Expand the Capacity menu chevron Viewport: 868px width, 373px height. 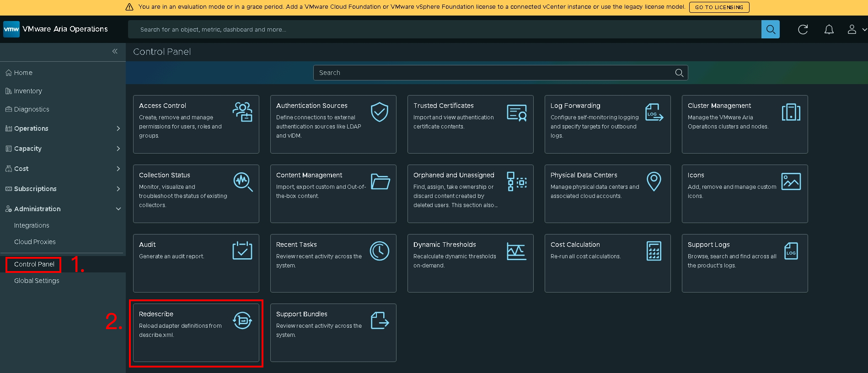coord(118,149)
